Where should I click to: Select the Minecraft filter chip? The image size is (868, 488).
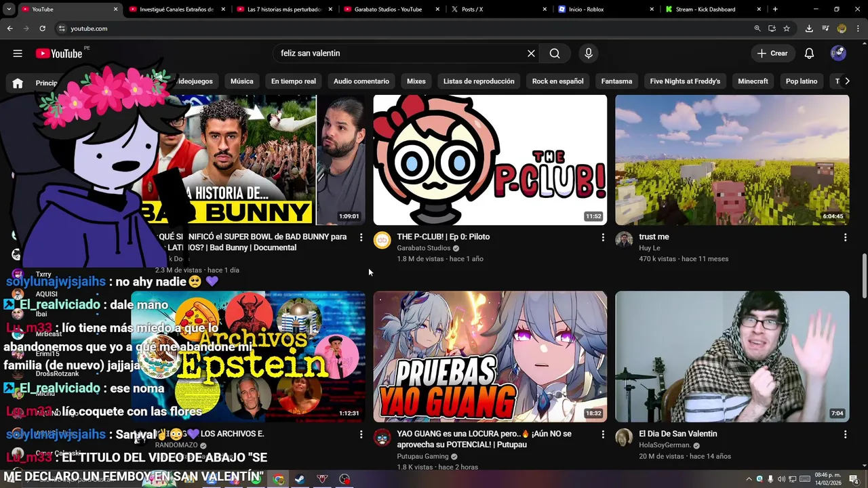pyautogui.click(x=753, y=81)
